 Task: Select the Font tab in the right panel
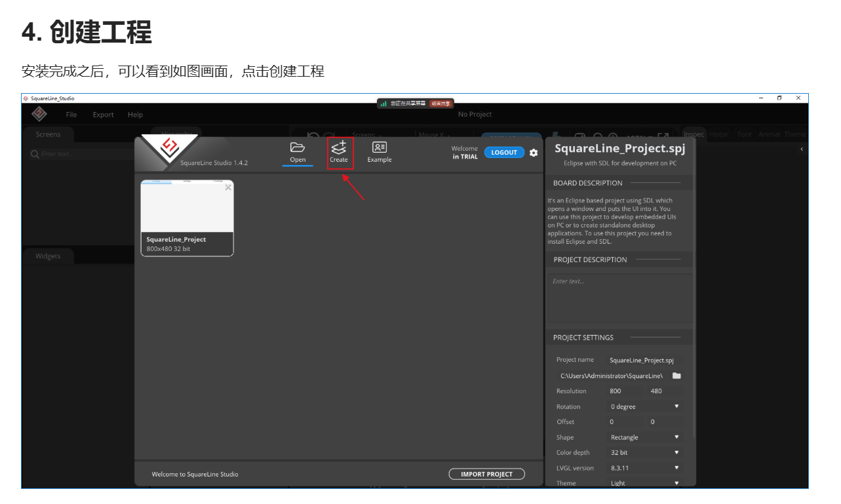pos(745,134)
